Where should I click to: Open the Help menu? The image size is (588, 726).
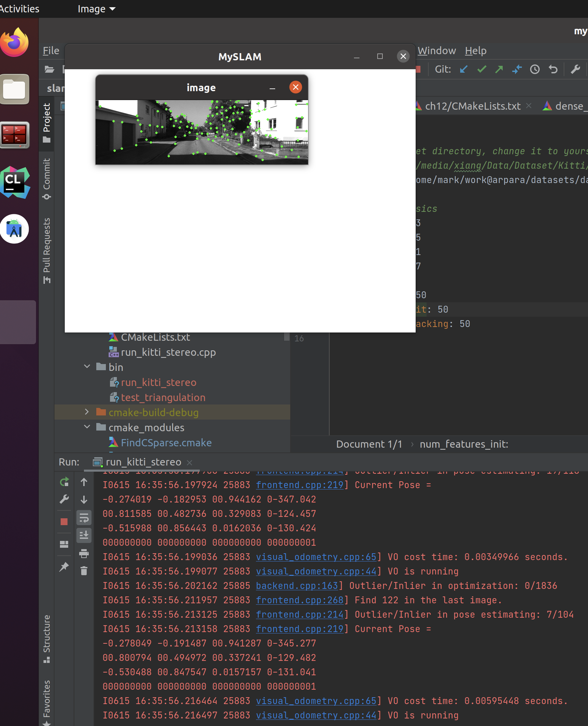pos(476,51)
